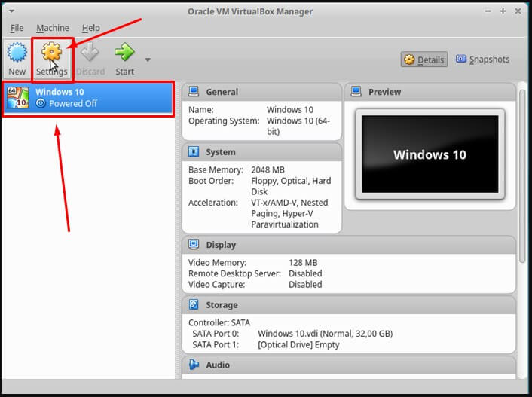Open the Start button dropdown arrow
Viewport: 532px width, 397px height.
coord(148,60)
